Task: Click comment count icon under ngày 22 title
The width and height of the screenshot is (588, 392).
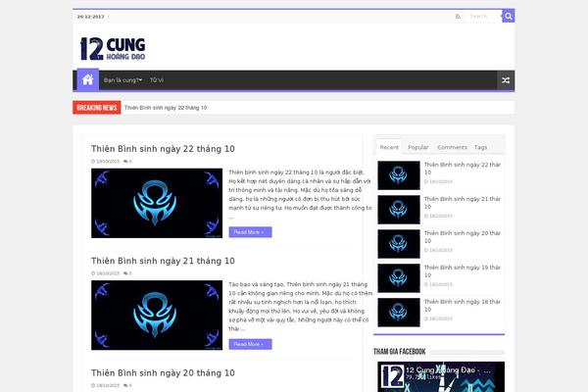Action: pyautogui.click(x=127, y=162)
